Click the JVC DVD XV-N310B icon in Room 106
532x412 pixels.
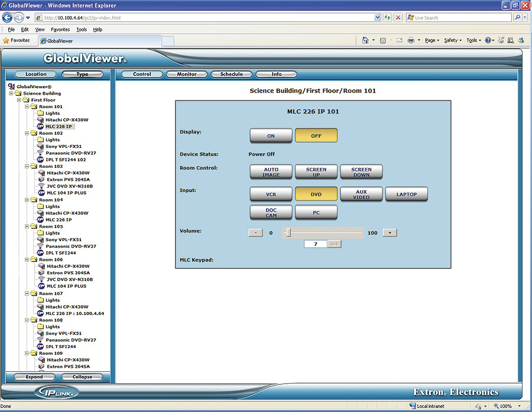tap(41, 280)
